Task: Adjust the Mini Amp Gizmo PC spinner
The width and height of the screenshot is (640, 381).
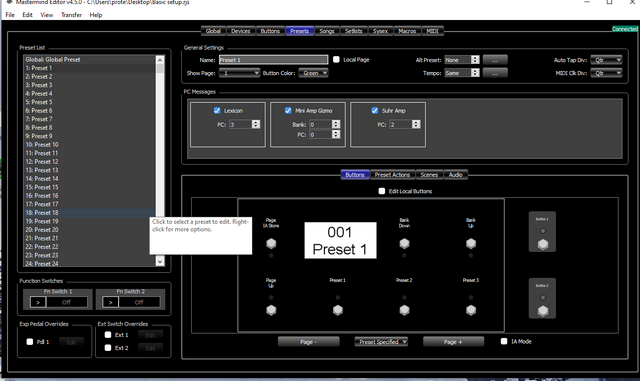Action: [336, 134]
